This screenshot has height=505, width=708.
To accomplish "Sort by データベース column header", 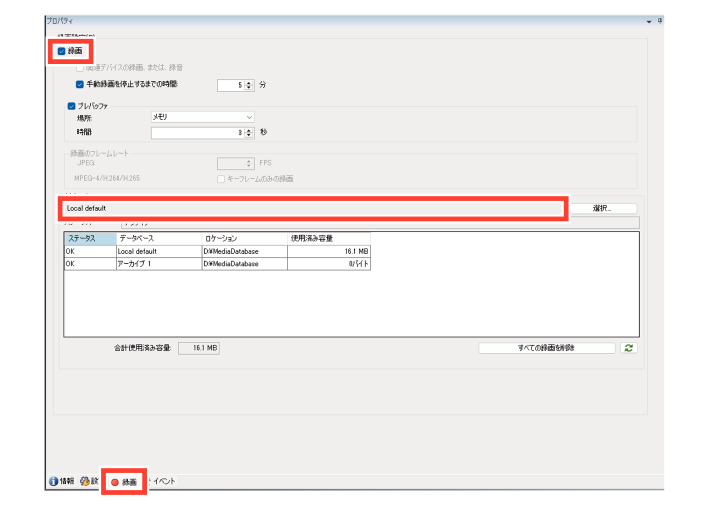I will tap(159, 238).
